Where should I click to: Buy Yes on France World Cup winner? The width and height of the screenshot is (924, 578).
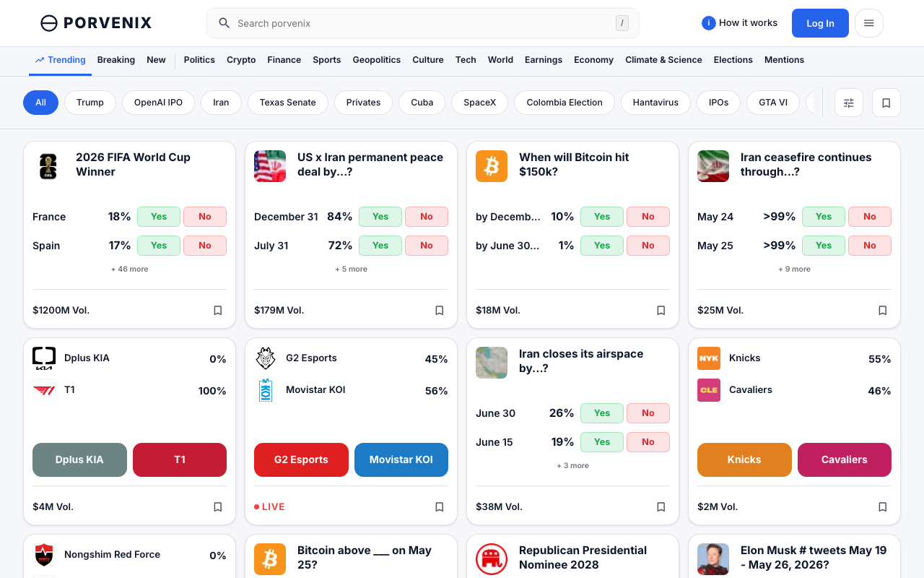point(159,217)
